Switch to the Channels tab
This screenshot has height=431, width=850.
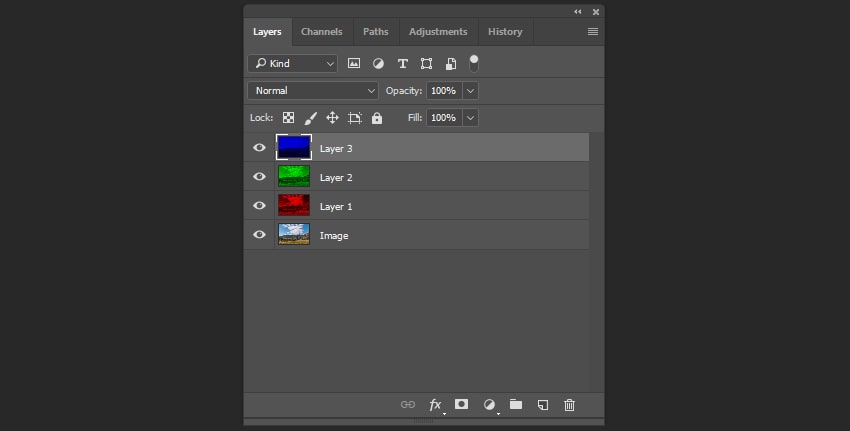(322, 32)
